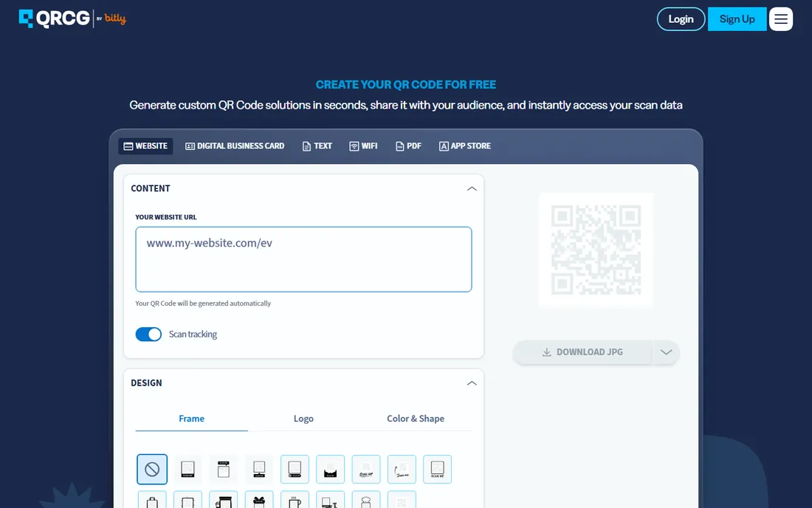Open the hamburger menu
Screen dimensions: 812x508
tap(780, 19)
